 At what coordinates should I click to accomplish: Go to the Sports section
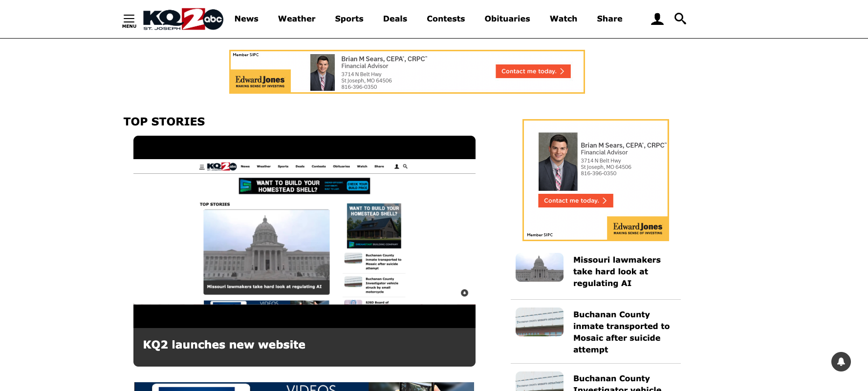(349, 19)
